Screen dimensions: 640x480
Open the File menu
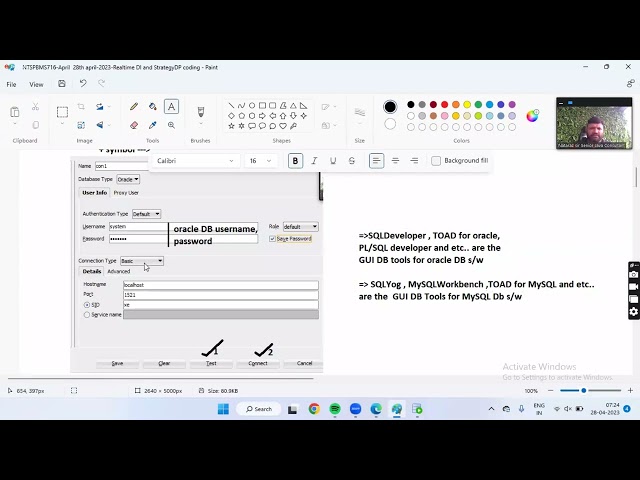tap(11, 84)
